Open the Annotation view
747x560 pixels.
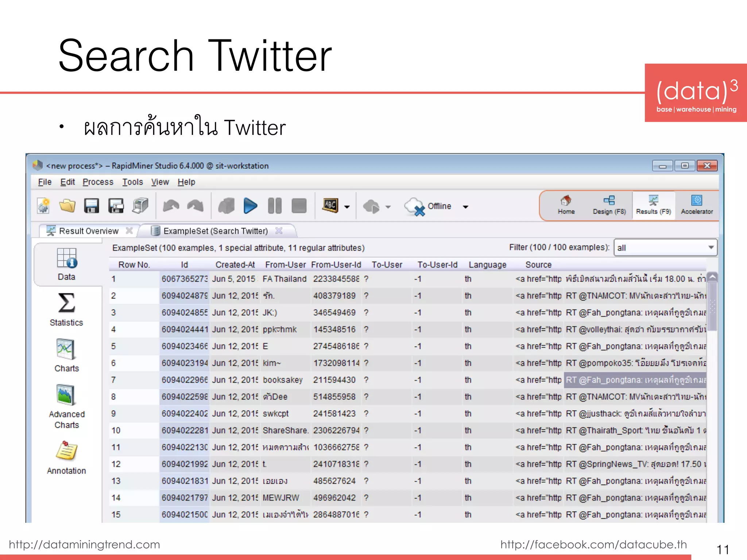pos(66,458)
